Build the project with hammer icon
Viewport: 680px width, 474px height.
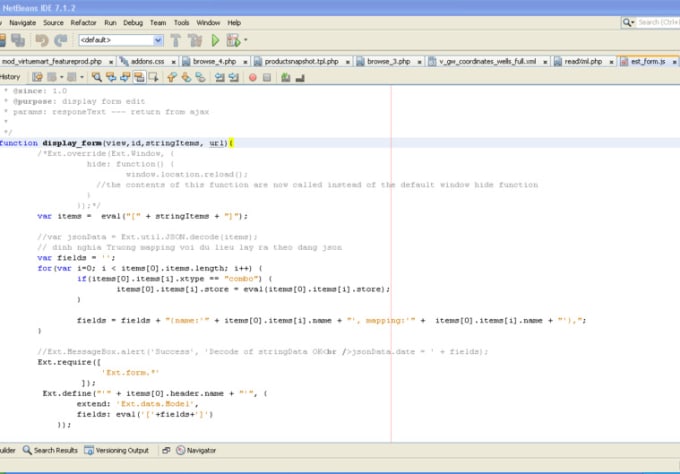(x=176, y=40)
